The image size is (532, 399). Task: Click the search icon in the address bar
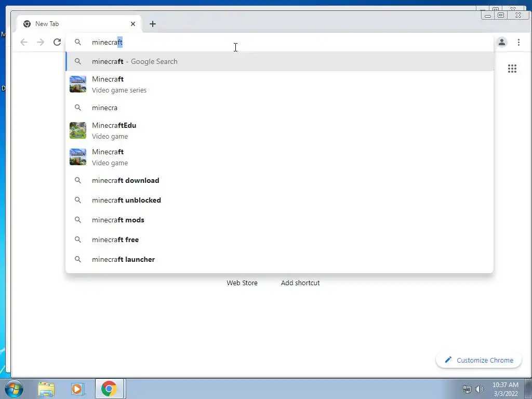click(x=78, y=42)
